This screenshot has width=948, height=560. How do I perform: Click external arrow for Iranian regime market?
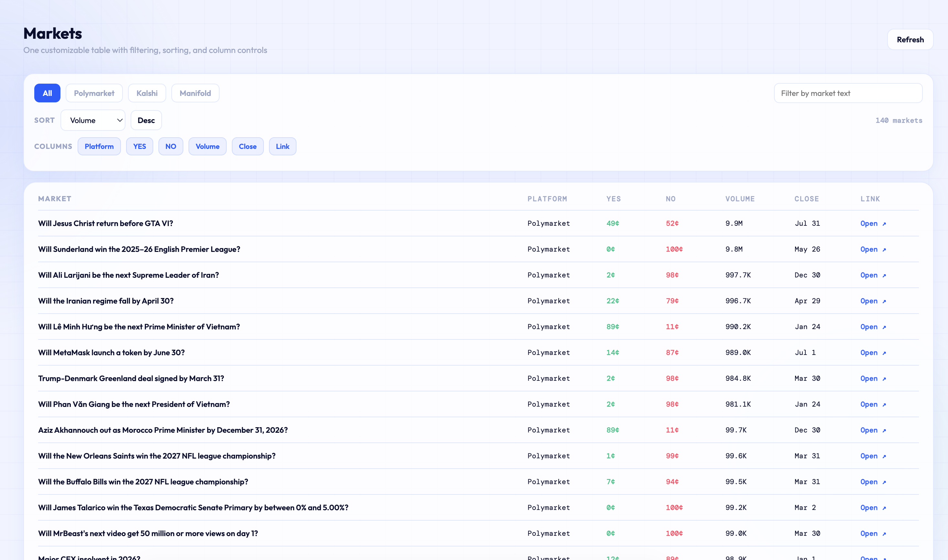coord(884,301)
